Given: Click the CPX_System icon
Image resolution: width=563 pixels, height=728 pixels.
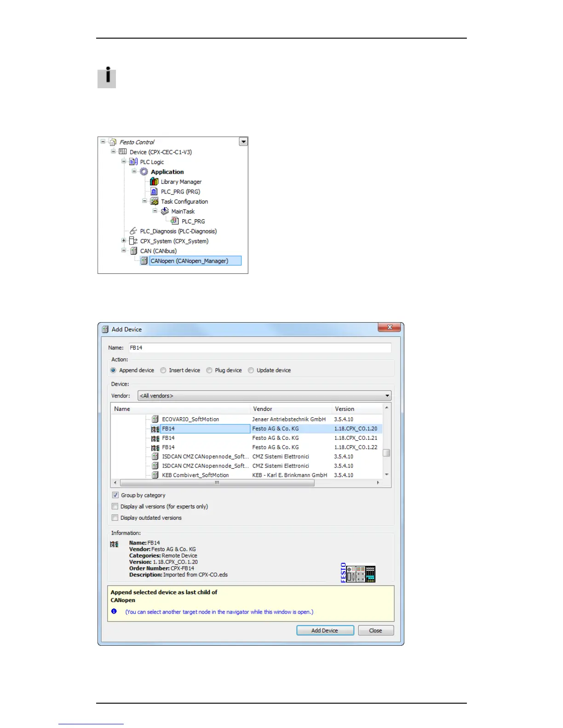Looking at the screenshot, I should click(x=133, y=241).
